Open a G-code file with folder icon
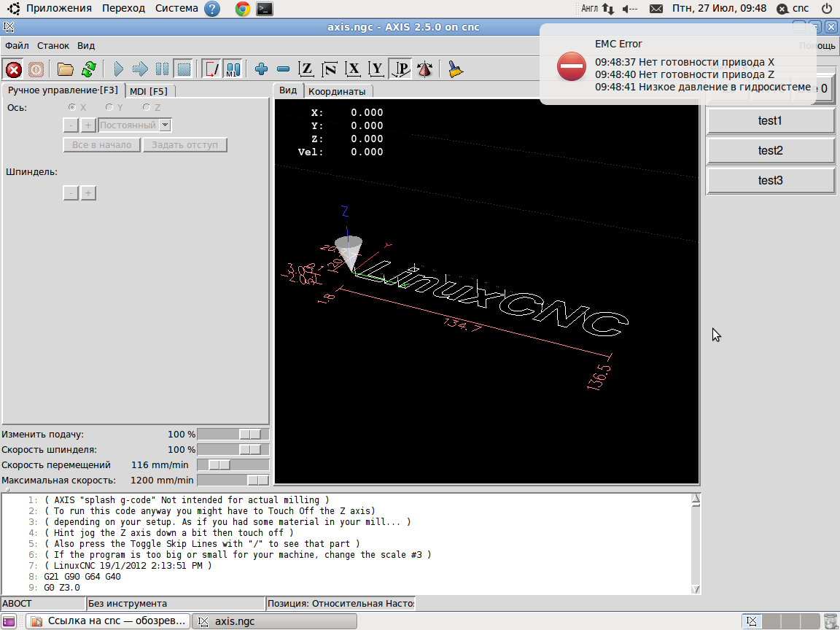840x630 pixels. pos(66,70)
